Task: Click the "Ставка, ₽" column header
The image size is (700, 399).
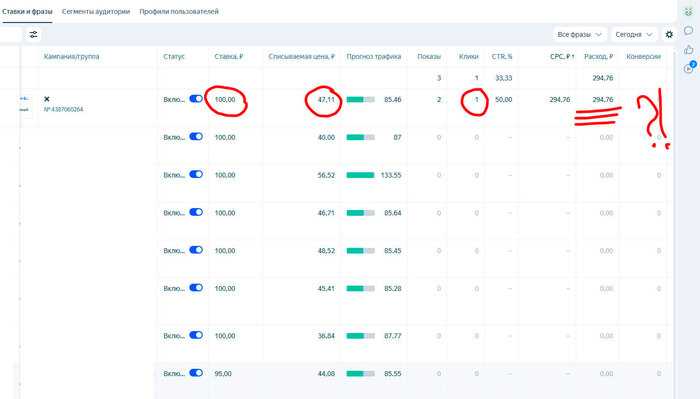Action: click(229, 57)
